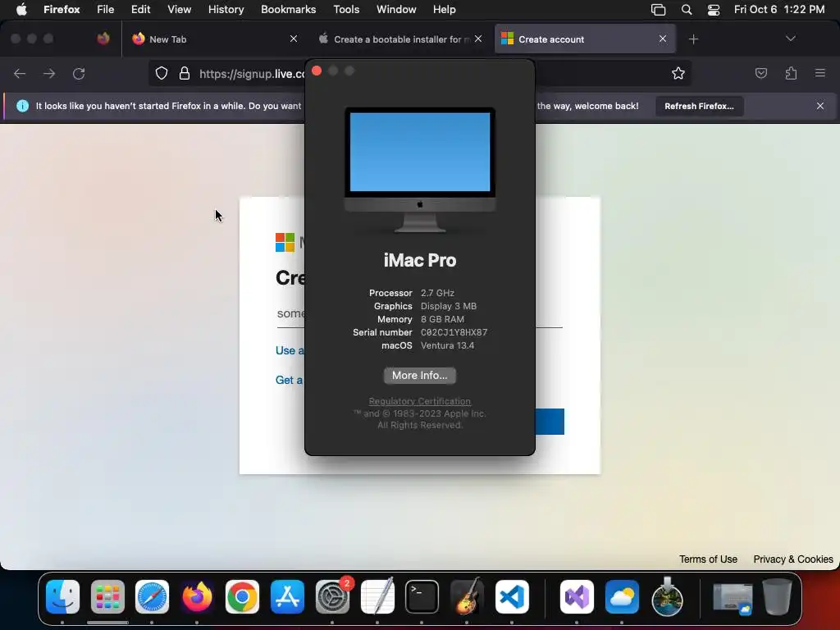Screen dimensions: 840x630
Task: Click the Refresh Firefox... button
Action: click(x=699, y=106)
